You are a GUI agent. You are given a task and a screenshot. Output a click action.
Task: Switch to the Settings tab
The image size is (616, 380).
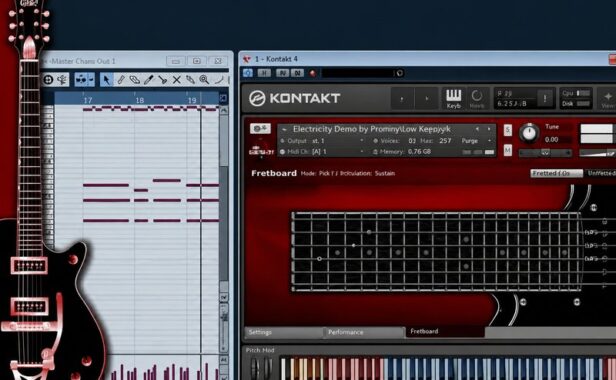pos(283,332)
